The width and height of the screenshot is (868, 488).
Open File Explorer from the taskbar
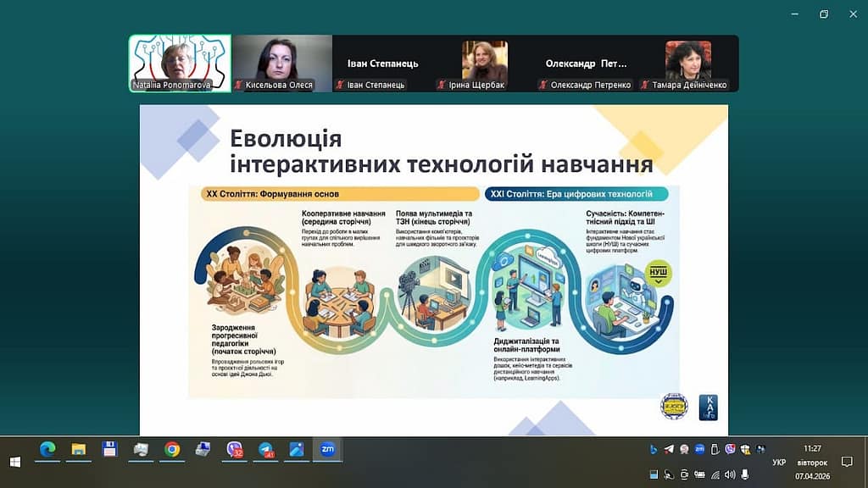78,450
